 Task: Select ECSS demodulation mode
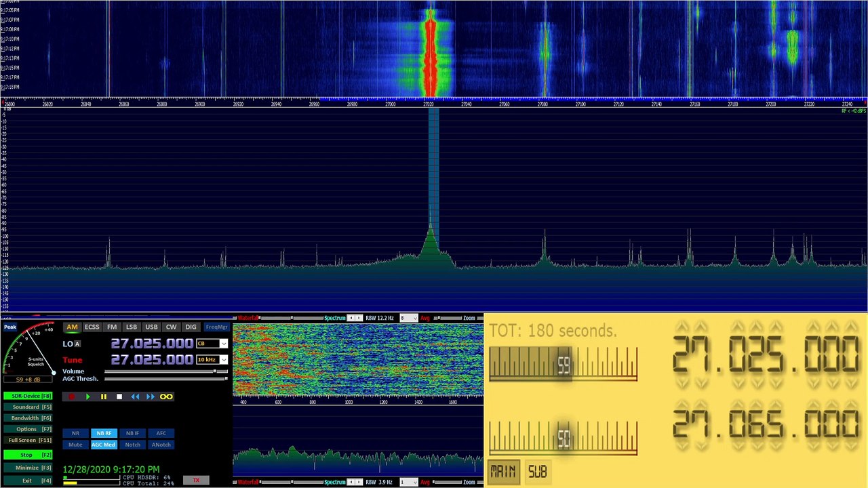pos(92,327)
